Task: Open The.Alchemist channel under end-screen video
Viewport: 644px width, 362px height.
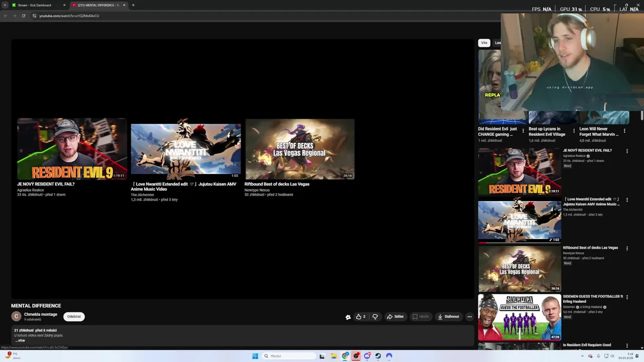Action: point(142,195)
